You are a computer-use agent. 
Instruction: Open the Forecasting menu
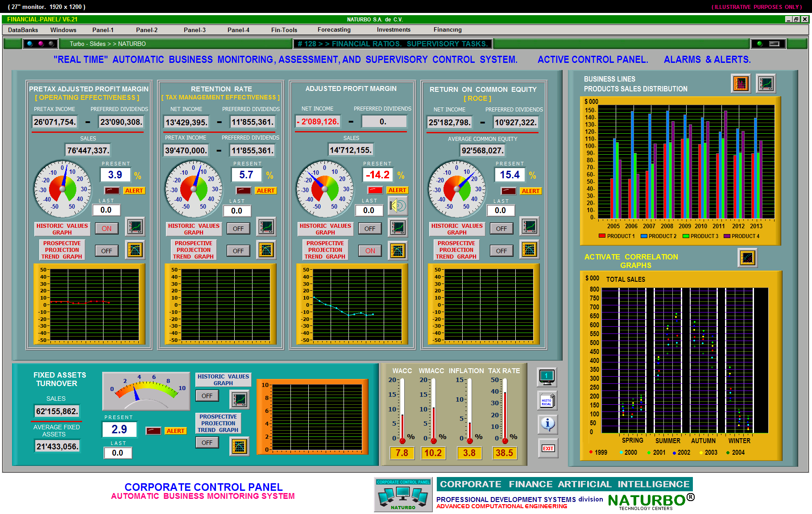pyautogui.click(x=334, y=30)
